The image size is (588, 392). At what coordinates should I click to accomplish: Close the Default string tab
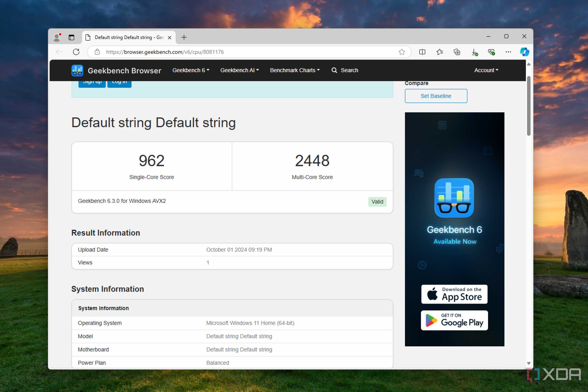tap(170, 37)
